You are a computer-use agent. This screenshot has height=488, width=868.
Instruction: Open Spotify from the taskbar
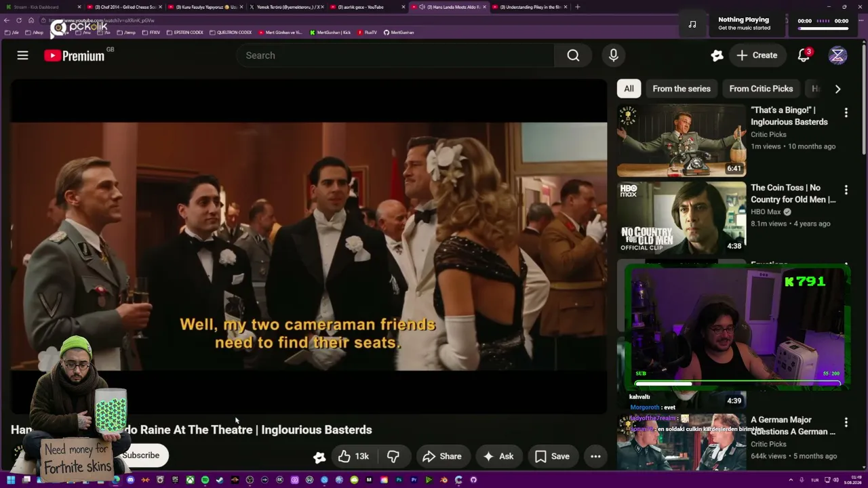click(x=205, y=480)
